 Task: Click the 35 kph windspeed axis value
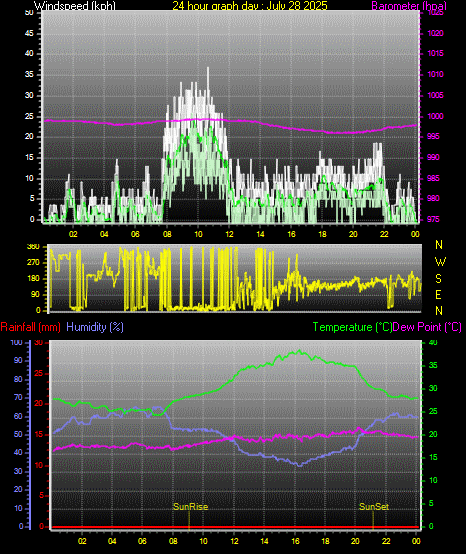pos(29,75)
